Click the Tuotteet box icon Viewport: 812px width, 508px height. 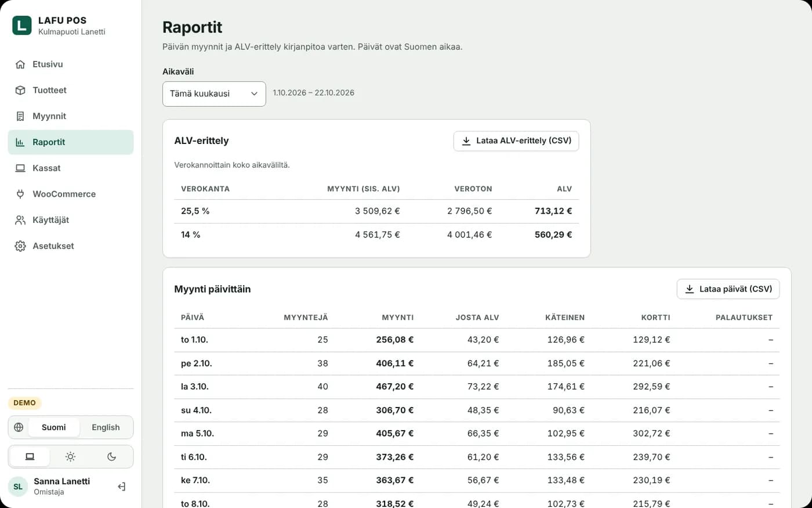click(20, 91)
